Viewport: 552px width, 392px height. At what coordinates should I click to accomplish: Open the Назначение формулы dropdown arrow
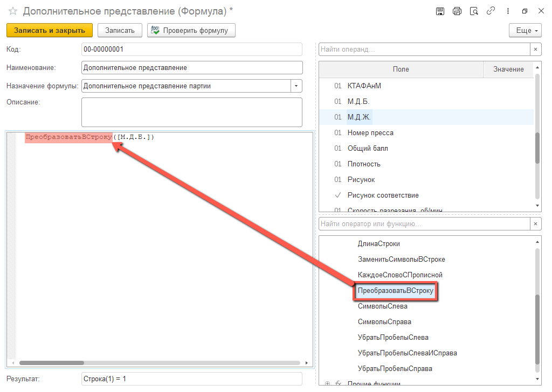(296, 86)
